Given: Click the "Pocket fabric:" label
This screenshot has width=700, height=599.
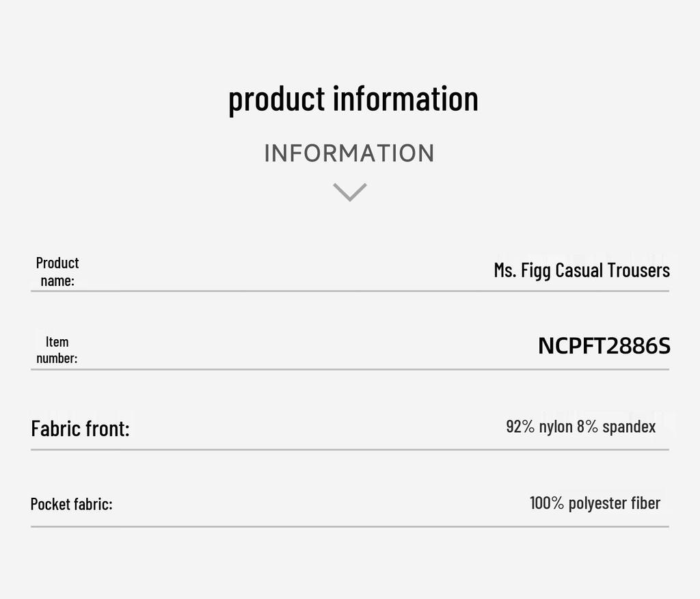Looking at the screenshot, I should 71,504.
